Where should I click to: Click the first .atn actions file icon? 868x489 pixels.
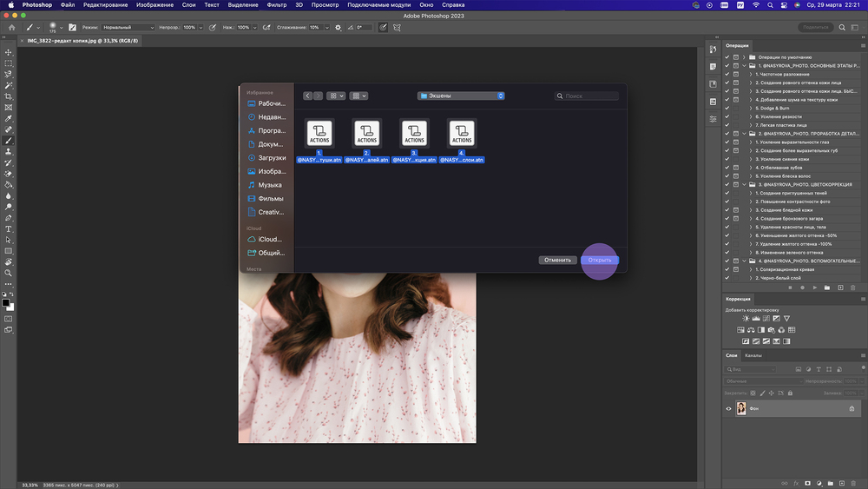coord(319,134)
